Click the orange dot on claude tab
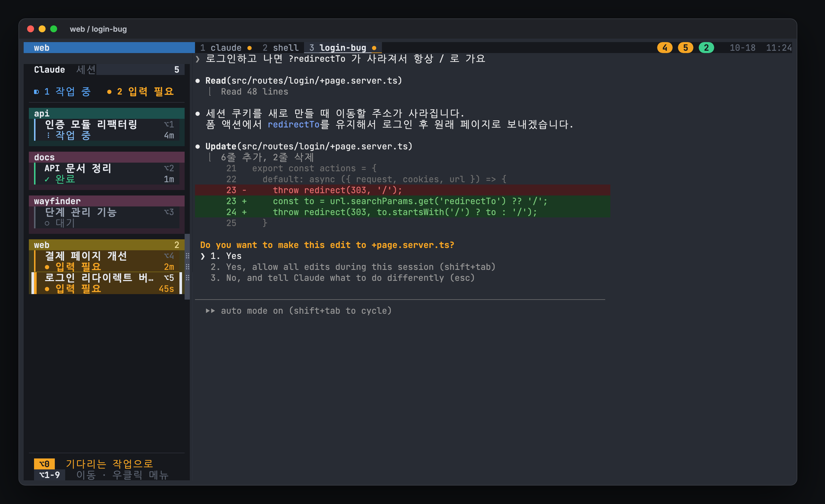 pyautogui.click(x=250, y=48)
